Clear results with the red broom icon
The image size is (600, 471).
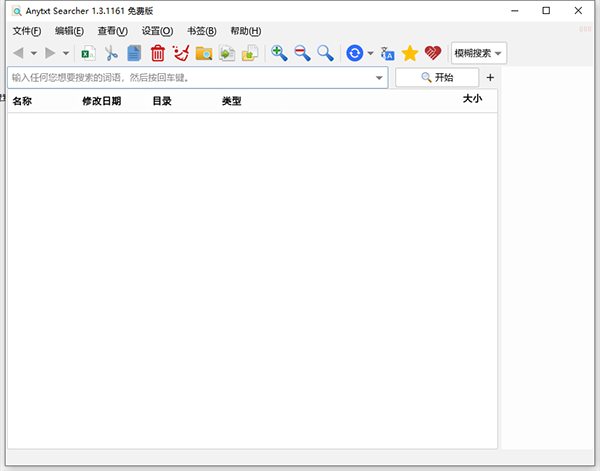[x=181, y=53]
